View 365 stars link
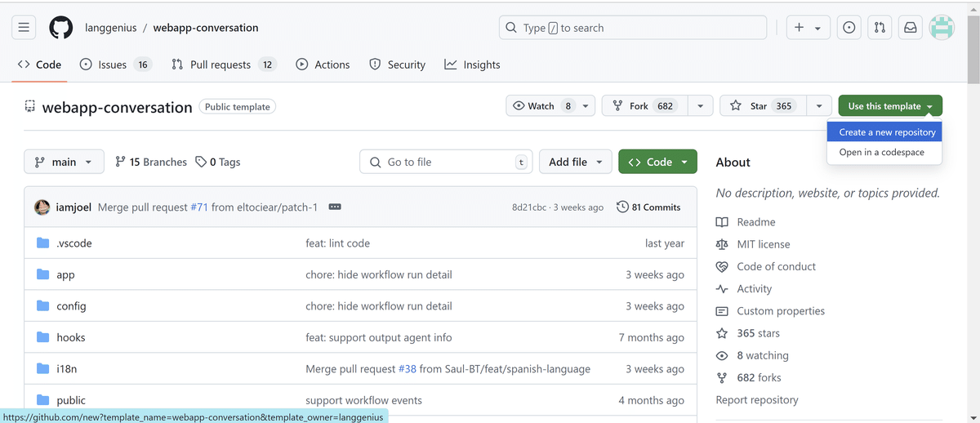 748,333
